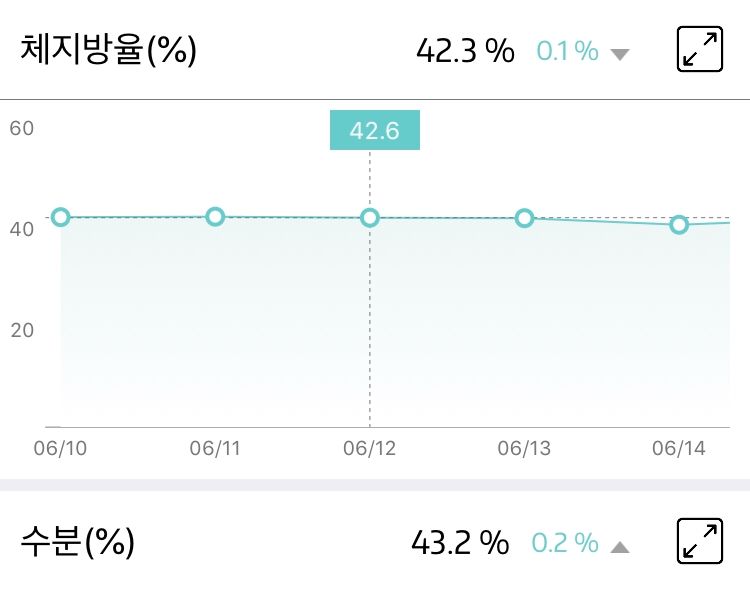Viewport: 750px width, 590px height.
Task: Tap the 수분(%) title
Action: coord(77,542)
